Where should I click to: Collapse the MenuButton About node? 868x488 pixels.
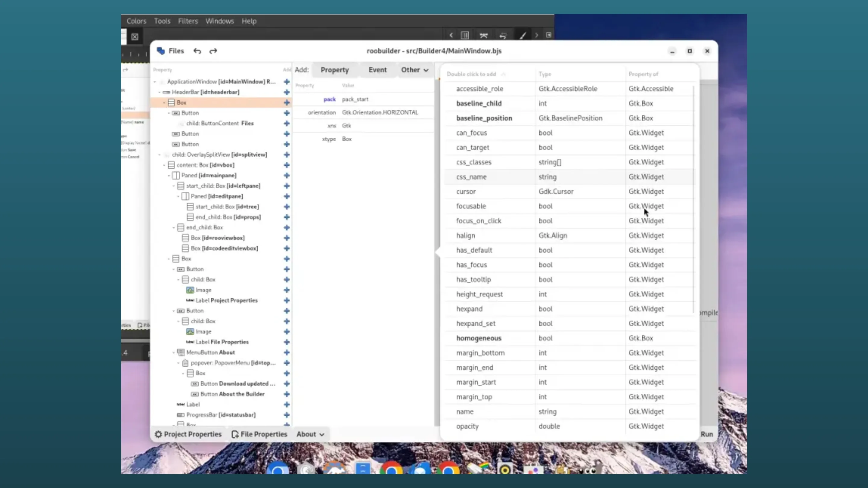click(x=174, y=352)
